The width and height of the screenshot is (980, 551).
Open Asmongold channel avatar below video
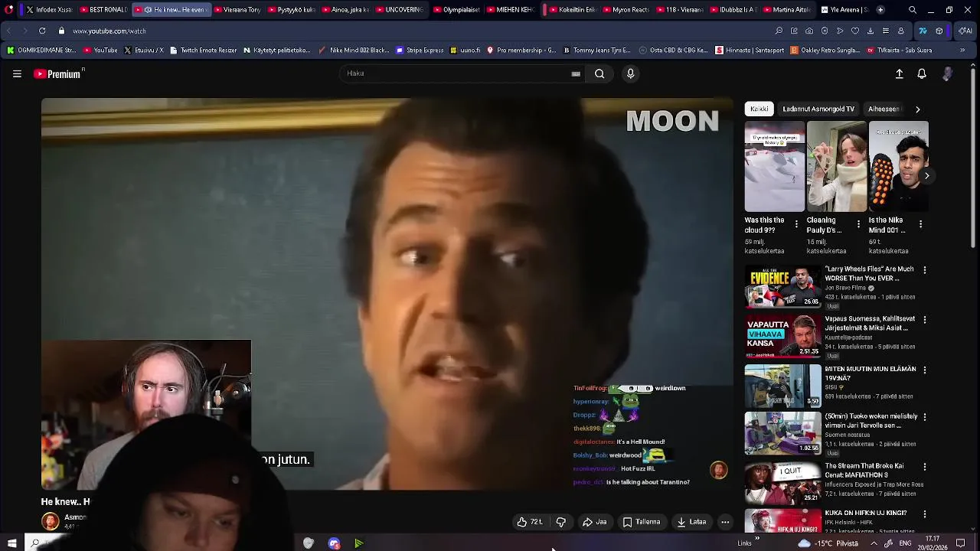click(x=50, y=522)
